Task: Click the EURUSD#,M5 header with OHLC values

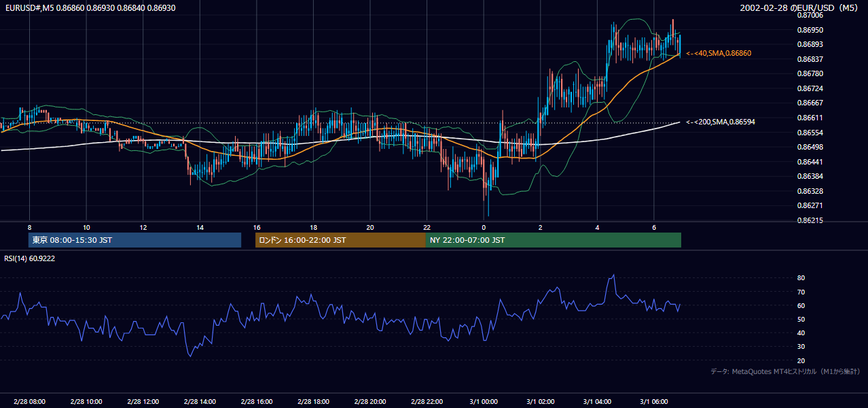Action: pyautogui.click(x=89, y=7)
